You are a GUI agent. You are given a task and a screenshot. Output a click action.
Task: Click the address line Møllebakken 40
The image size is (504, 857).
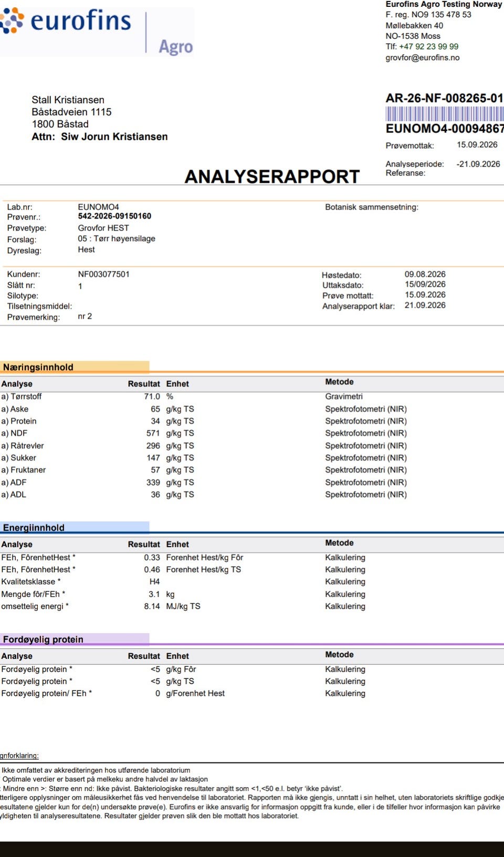click(x=414, y=25)
